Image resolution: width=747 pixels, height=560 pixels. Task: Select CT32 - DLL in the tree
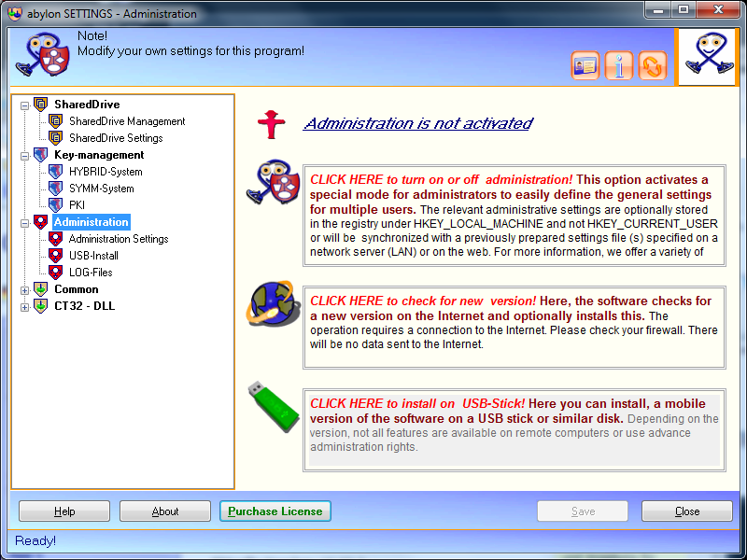tap(84, 306)
